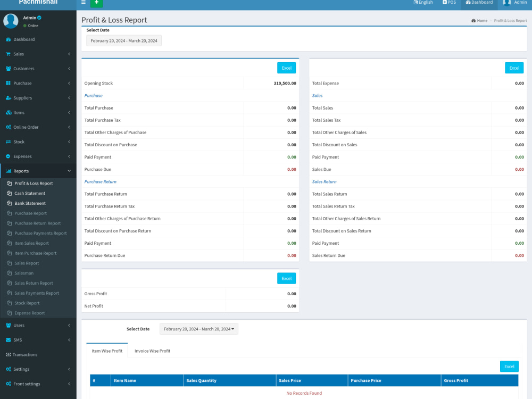
Task: Click the Transactions money icon
Action: [x=9, y=354]
